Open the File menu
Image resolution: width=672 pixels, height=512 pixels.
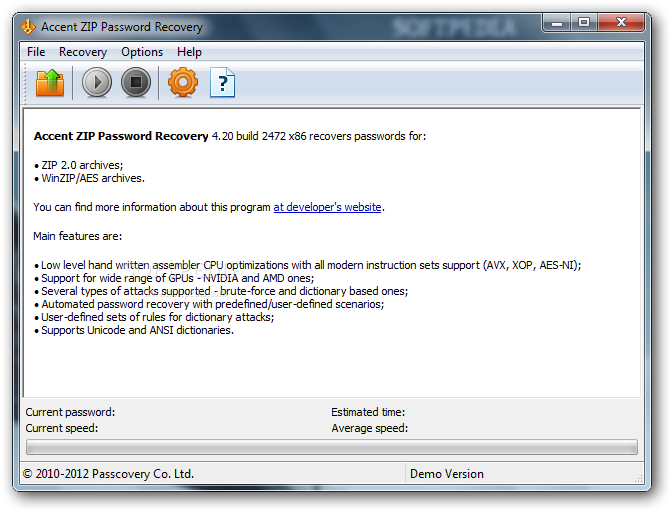click(x=36, y=52)
